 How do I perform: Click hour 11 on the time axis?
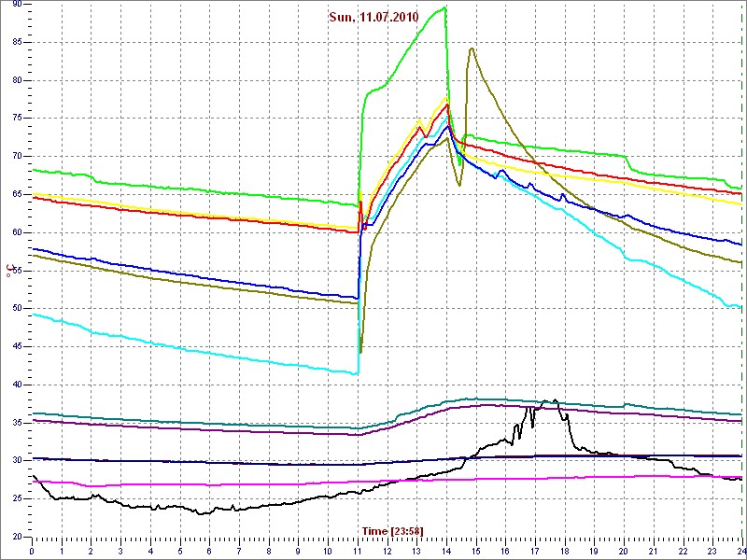point(358,551)
